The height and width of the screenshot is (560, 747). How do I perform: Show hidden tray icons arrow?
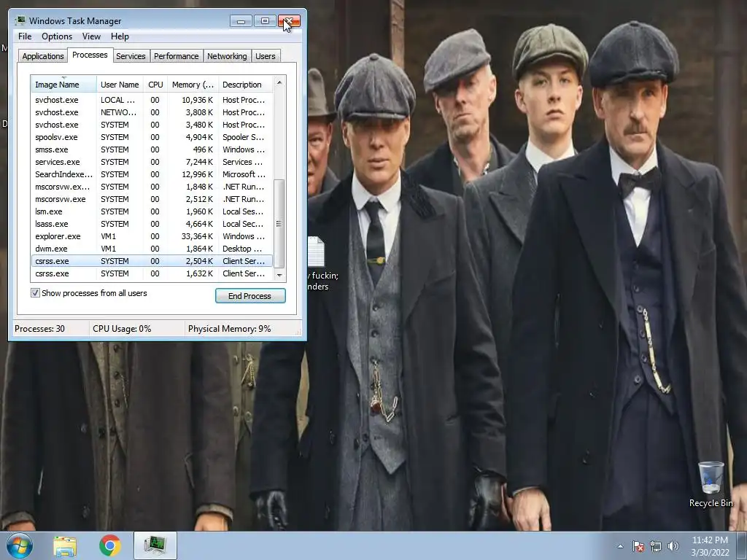pos(620,546)
